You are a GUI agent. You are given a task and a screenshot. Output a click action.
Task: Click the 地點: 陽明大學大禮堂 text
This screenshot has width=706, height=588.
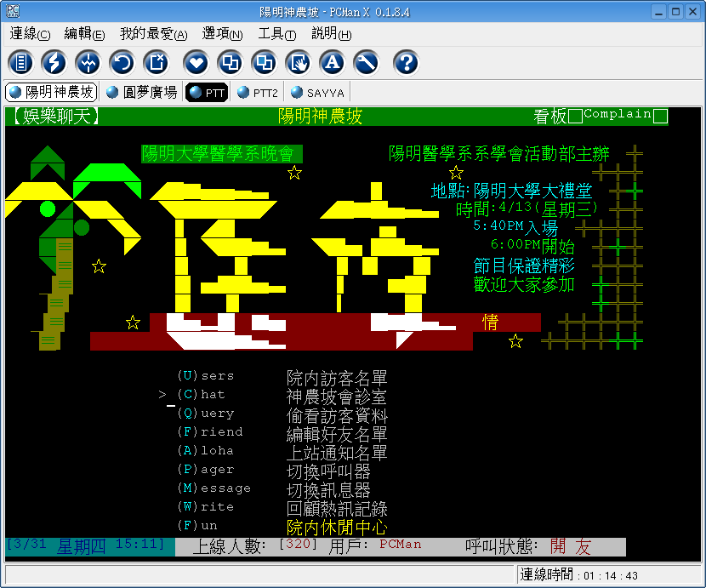[x=511, y=191]
